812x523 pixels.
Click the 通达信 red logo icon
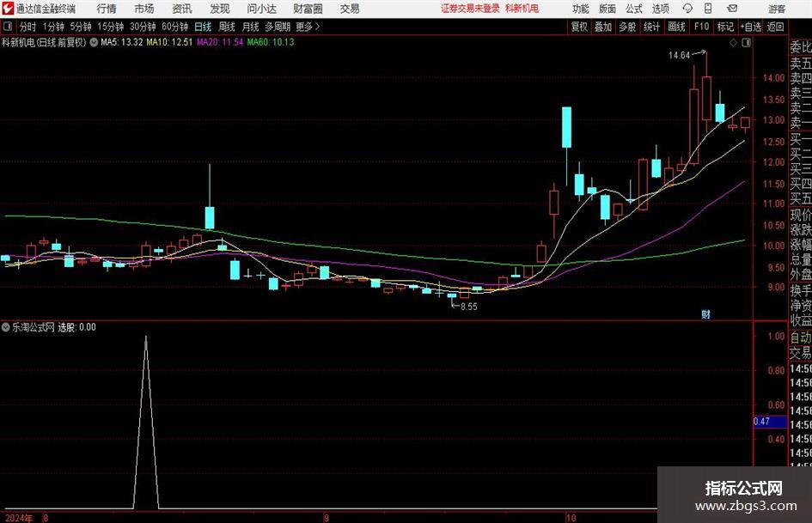coord(8,9)
